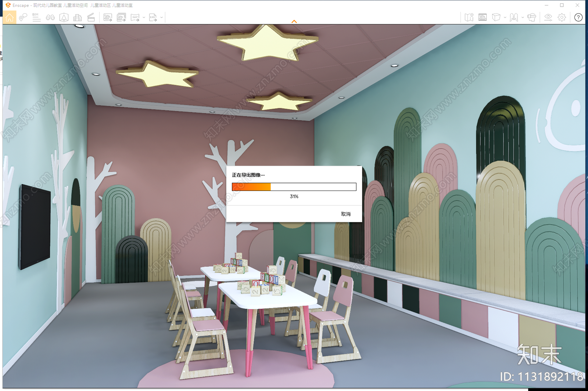Expand the projection mode dropdown arrow

click(x=505, y=17)
